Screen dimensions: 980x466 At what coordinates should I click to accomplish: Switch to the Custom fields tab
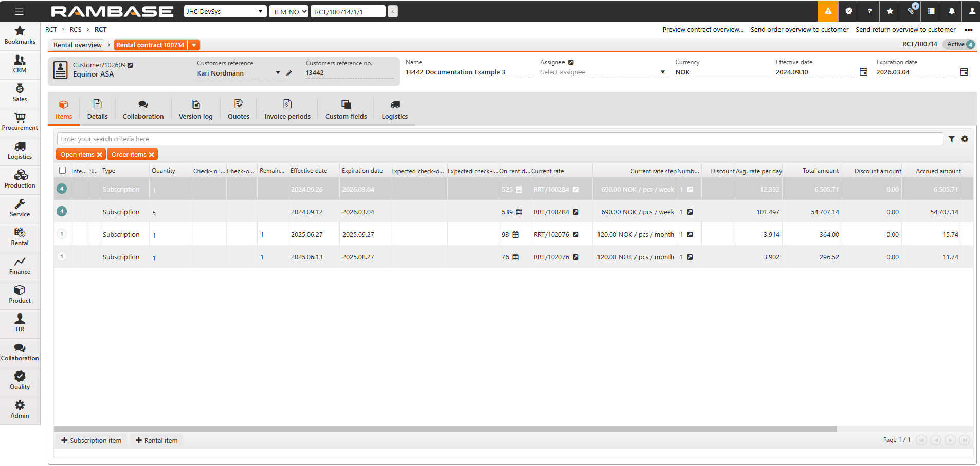click(x=346, y=110)
